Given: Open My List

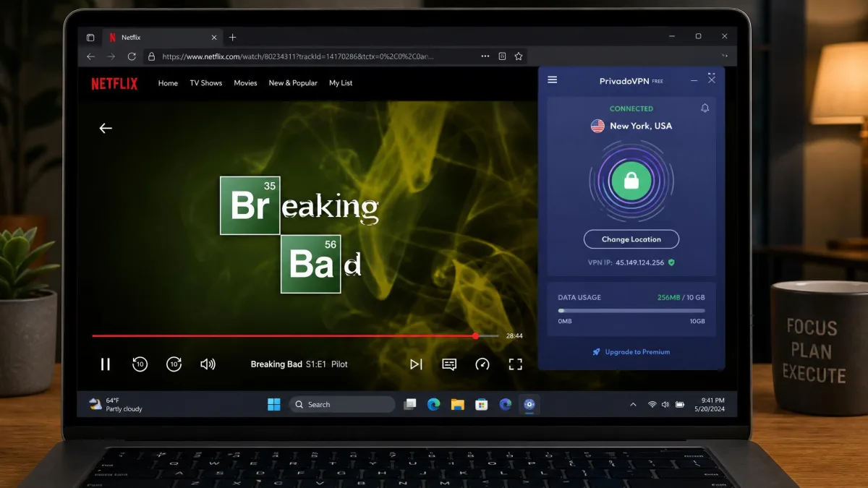Looking at the screenshot, I should pos(341,83).
